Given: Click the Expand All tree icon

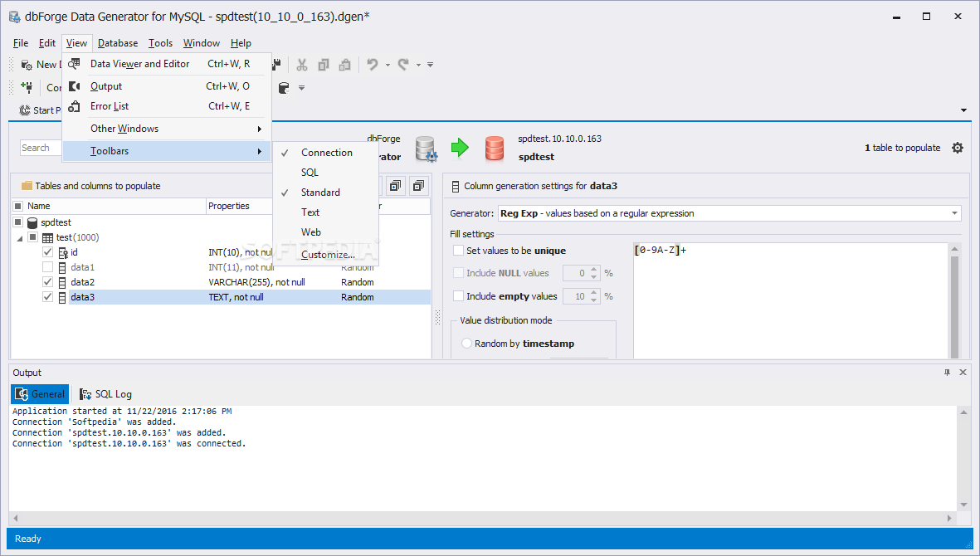Looking at the screenshot, I should [395, 186].
